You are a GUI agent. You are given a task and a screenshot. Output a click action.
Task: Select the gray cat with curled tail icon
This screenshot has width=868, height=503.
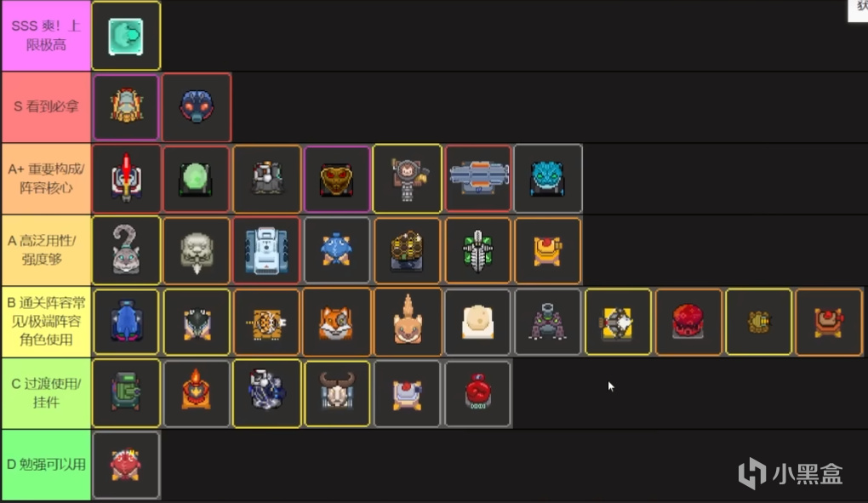click(x=126, y=250)
